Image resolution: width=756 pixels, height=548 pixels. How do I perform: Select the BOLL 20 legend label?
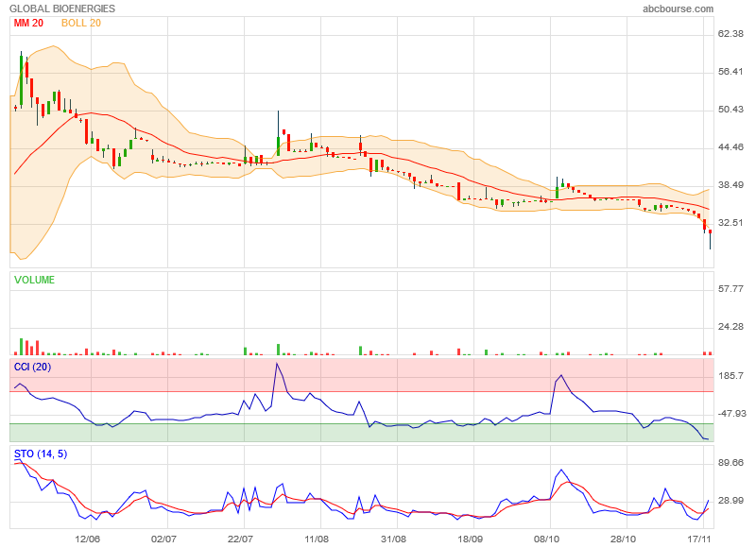[x=81, y=23]
